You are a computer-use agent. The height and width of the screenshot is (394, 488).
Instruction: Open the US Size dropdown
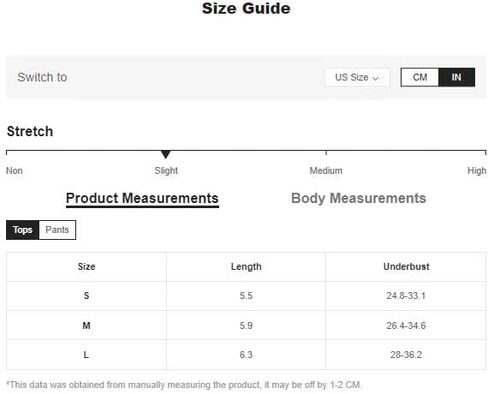357,77
